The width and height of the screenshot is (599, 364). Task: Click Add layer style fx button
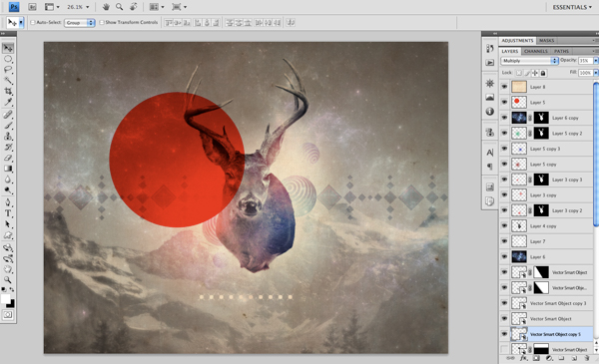tap(523, 358)
